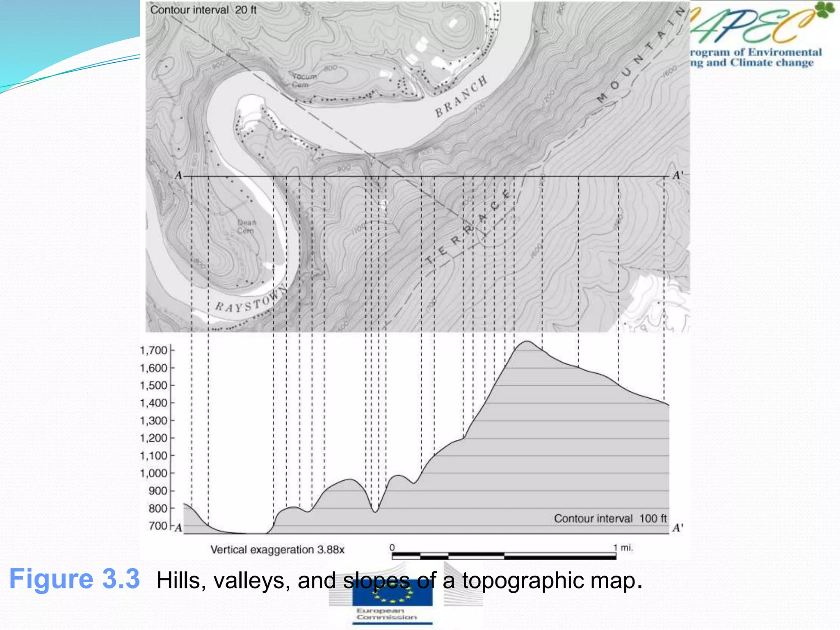Click the '0' scale bar start label
This screenshot has height=630, width=840.
392,548
